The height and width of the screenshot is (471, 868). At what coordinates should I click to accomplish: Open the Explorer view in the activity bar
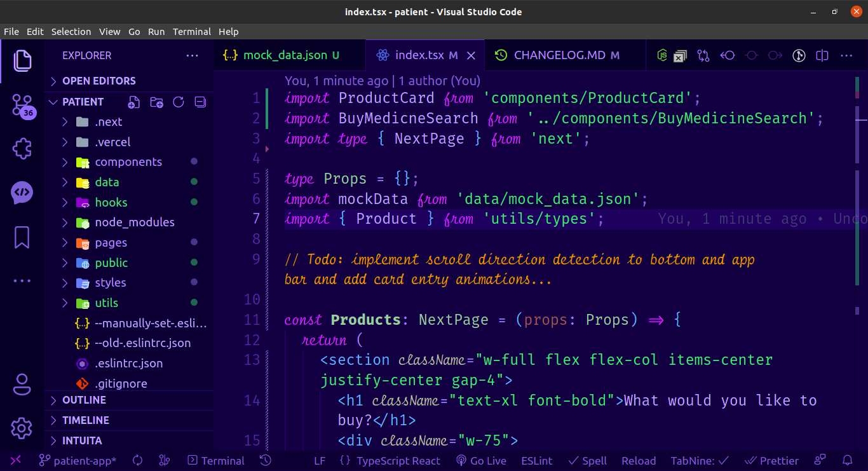tap(22, 61)
